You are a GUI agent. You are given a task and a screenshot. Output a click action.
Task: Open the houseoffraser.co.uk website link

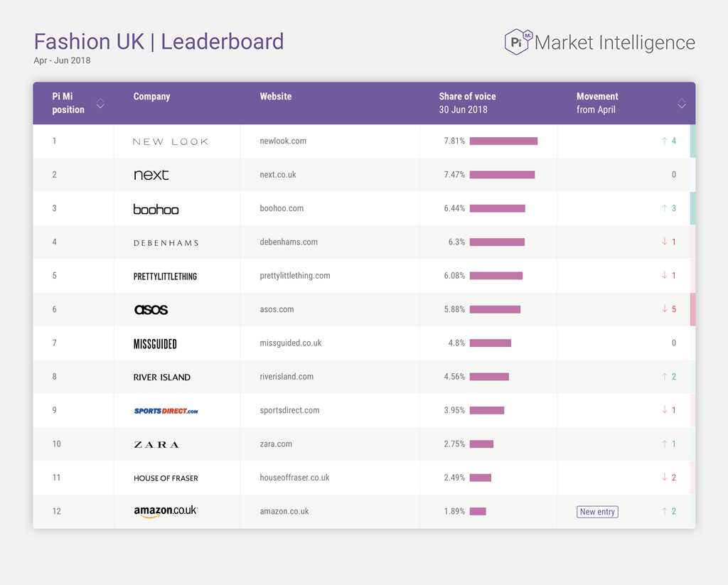coord(295,478)
